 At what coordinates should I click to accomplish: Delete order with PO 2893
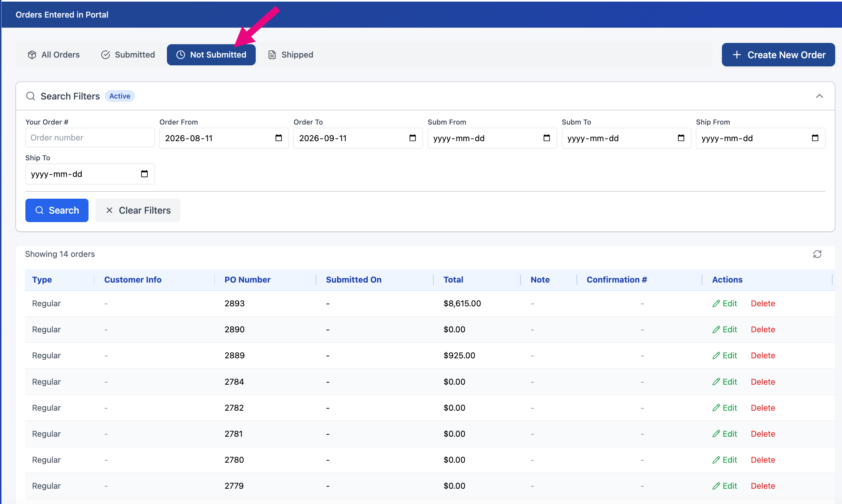pos(763,303)
